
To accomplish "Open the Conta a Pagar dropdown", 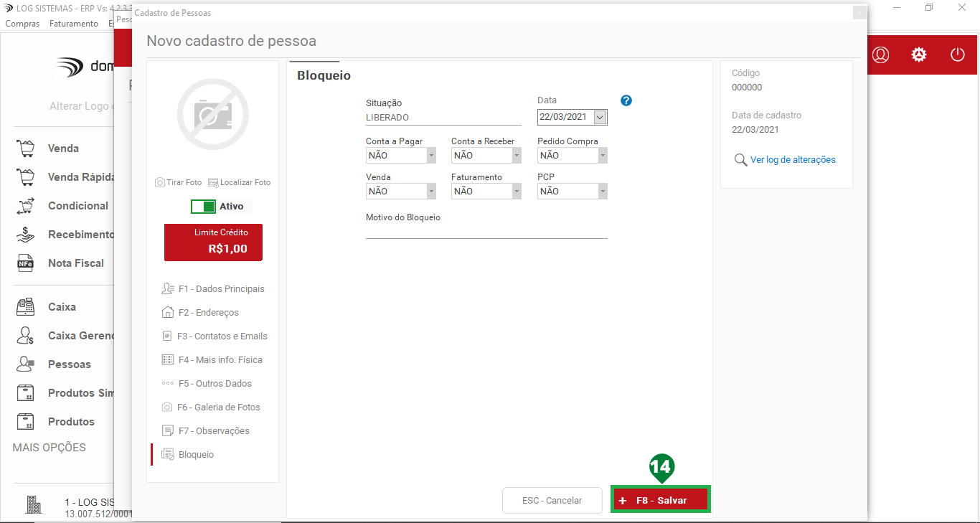I will 431,155.
